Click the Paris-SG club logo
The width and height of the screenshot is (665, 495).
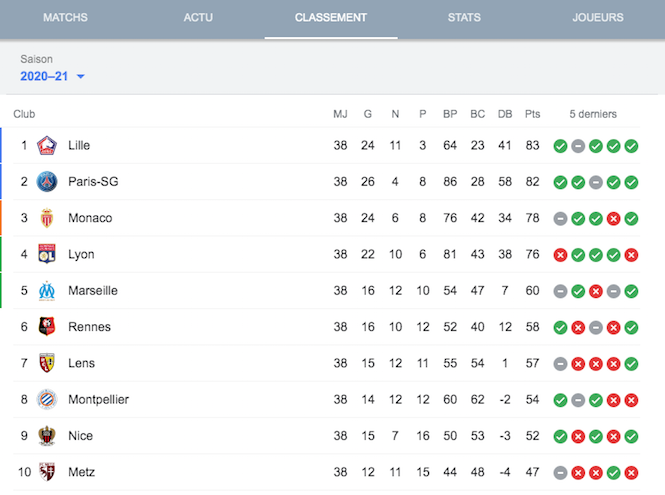click(x=47, y=182)
